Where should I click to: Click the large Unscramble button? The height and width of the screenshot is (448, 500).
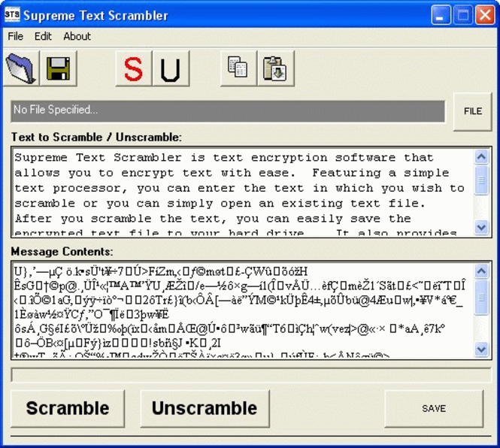[205, 408]
